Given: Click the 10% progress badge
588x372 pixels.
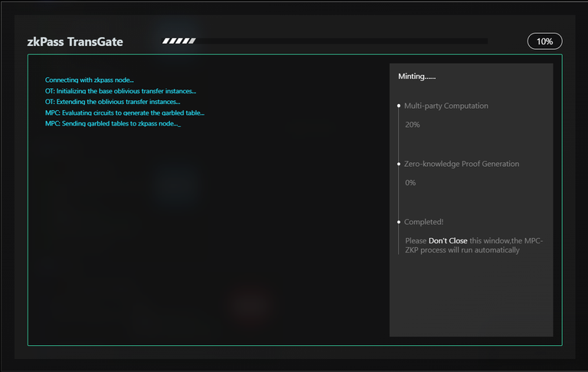Looking at the screenshot, I should pos(544,41).
